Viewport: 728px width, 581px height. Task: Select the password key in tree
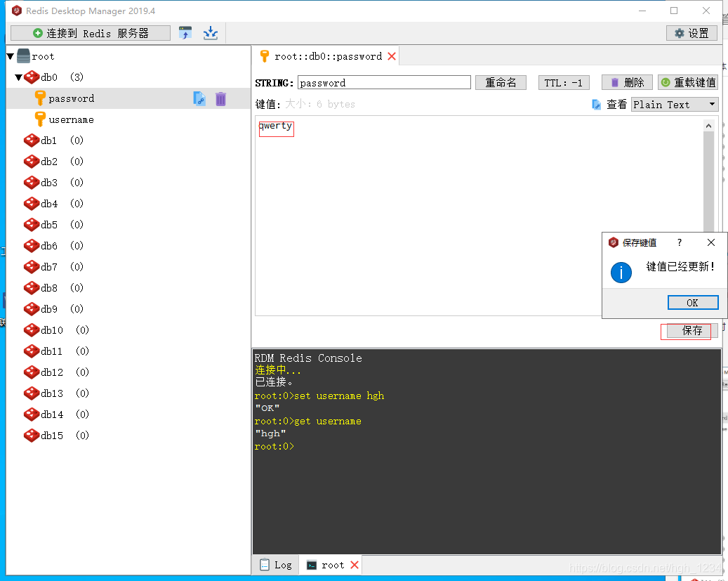point(71,98)
